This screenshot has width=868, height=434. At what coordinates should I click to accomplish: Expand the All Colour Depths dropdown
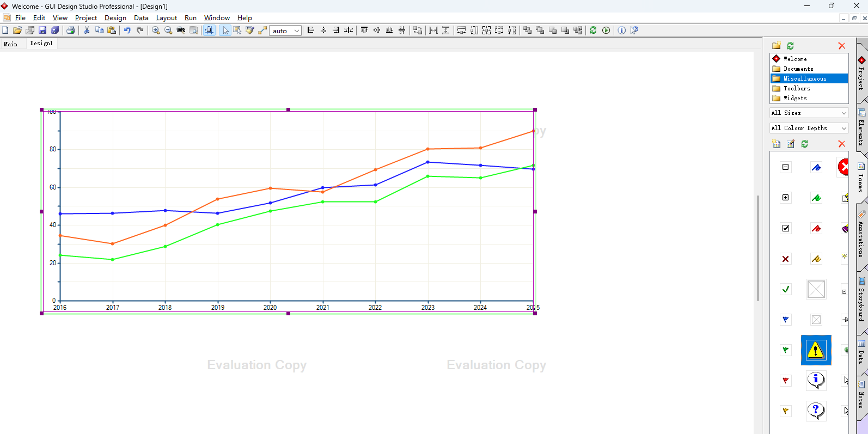pos(809,128)
